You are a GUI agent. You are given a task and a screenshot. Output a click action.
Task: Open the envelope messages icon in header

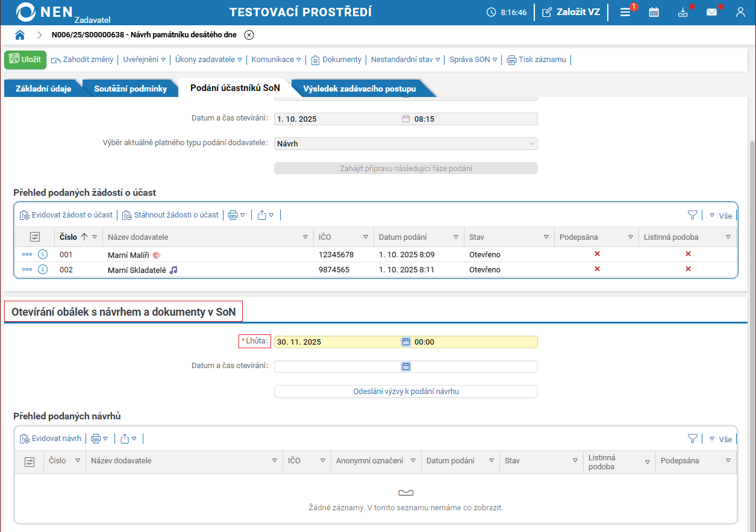pos(711,12)
